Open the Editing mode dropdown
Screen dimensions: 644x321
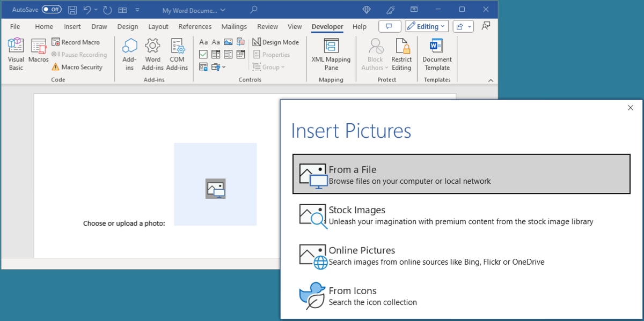tap(427, 26)
